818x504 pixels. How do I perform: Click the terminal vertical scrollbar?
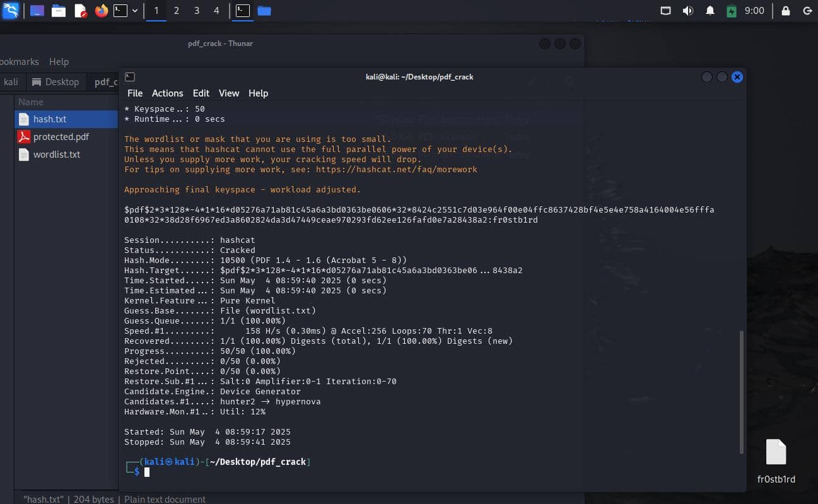click(741, 391)
